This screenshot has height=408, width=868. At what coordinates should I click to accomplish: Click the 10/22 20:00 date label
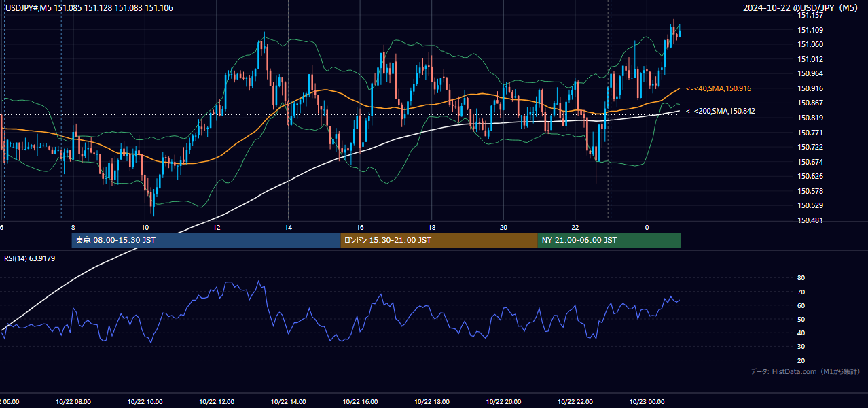(x=503, y=401)
